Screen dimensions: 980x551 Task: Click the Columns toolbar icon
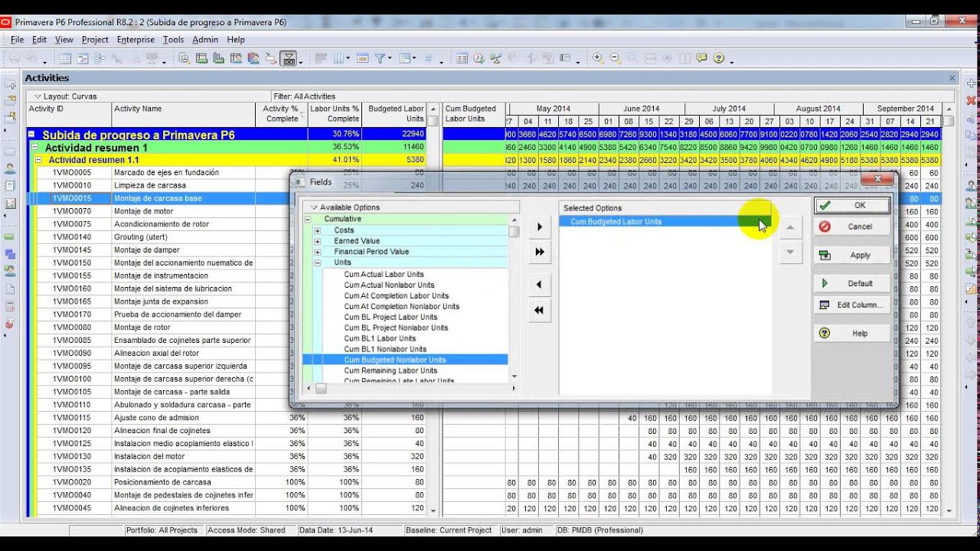[339, 59]
